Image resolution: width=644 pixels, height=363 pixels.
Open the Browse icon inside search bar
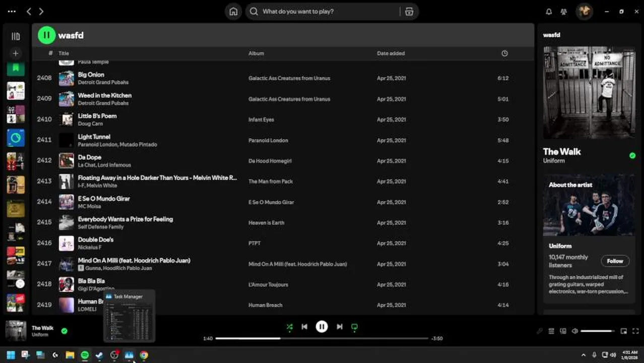click(x=409, y=12)
